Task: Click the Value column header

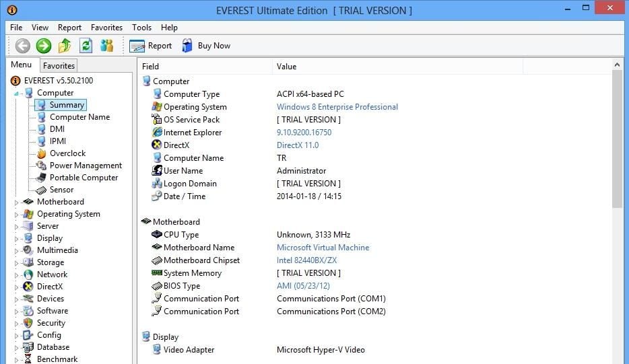Action: (x=398, y=67)
